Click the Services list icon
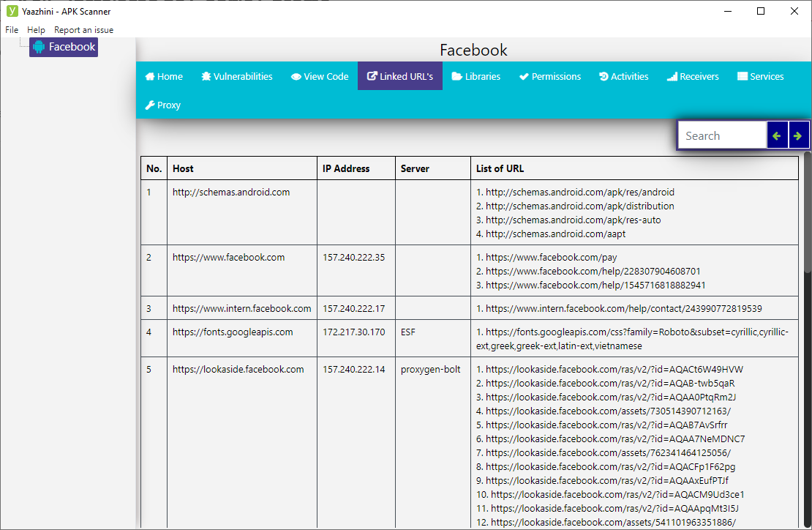This screenshot has width=812, height=530. point(743,77)
